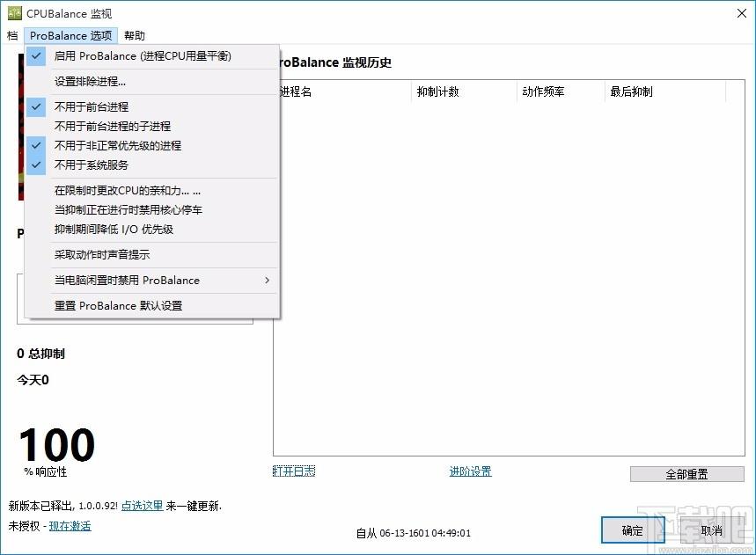Click the 100 responsiveness value
756x555 pixels.
(57, 445)
